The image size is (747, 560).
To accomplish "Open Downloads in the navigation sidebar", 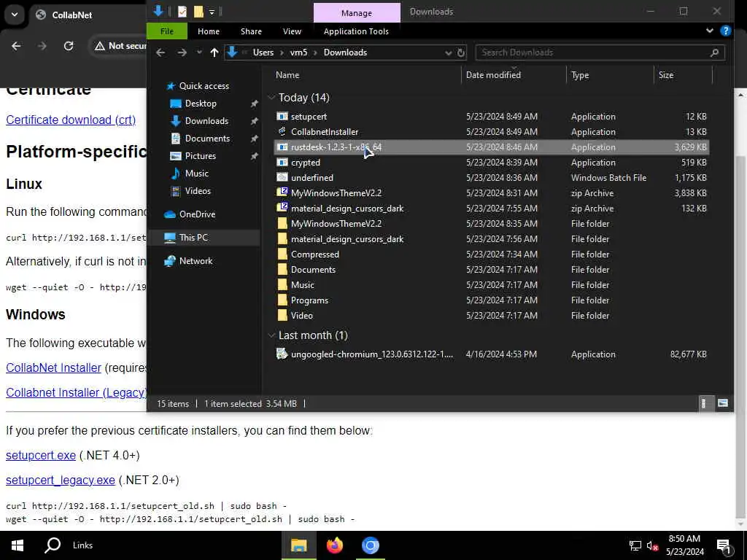I will 206,121.
